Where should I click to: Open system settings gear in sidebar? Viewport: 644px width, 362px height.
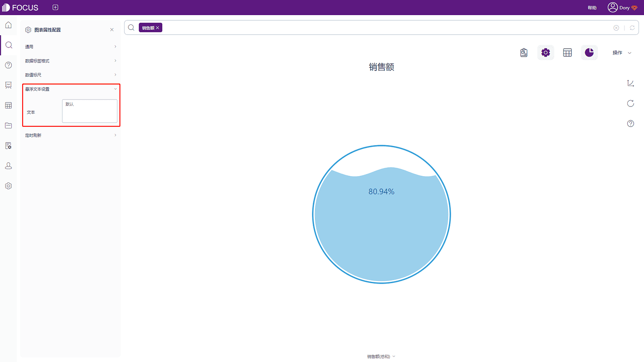point(8,186)
